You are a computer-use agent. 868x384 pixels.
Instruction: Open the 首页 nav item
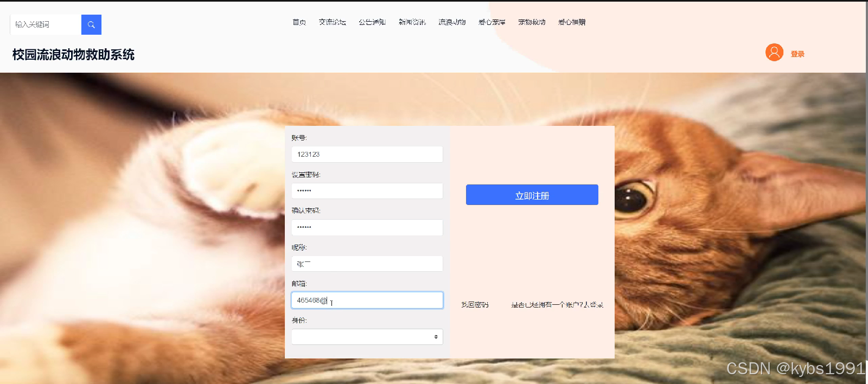(299, 22)
